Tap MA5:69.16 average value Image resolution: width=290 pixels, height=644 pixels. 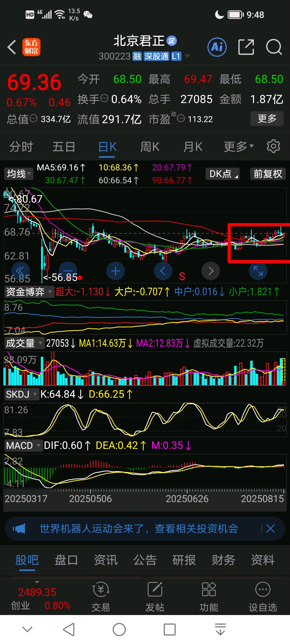[x=61, y=168]
